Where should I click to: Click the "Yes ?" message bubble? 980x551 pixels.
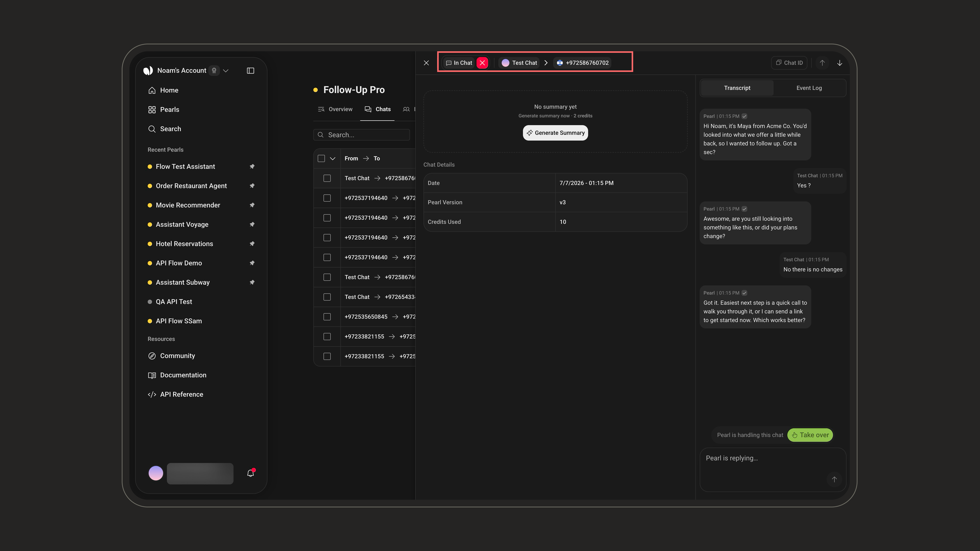pos(819,181)
